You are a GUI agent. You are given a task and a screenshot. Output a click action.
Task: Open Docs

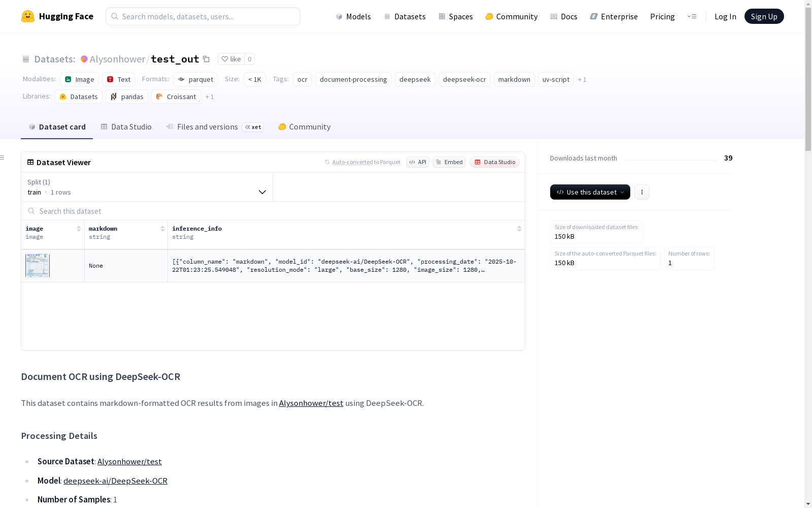coord(564,16)
